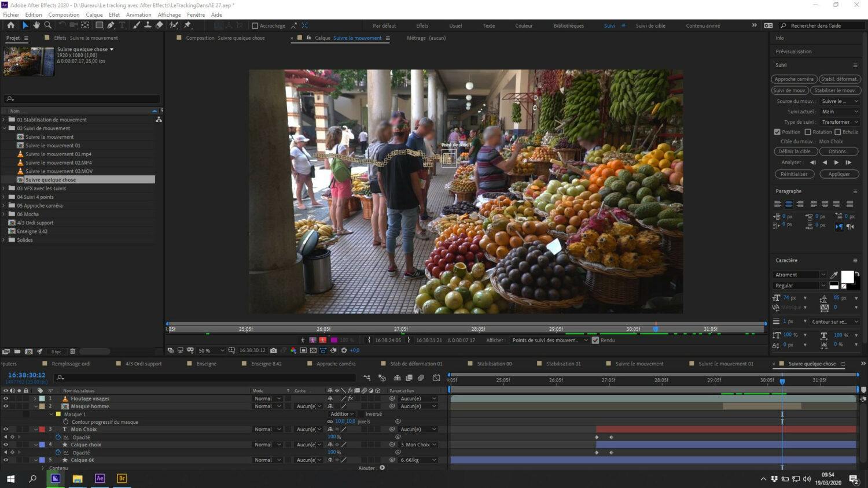
Task: Click the project thumbnail preview image
Action: (29, 61)
